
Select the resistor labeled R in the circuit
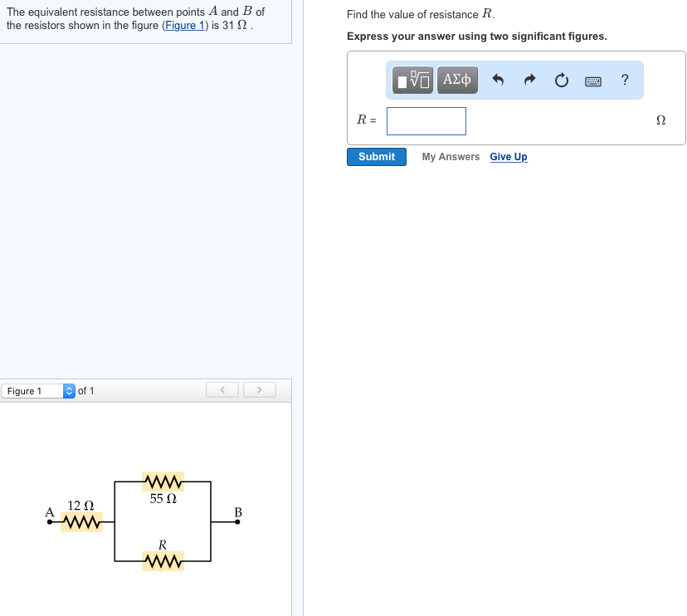click(x=162, y=561)
